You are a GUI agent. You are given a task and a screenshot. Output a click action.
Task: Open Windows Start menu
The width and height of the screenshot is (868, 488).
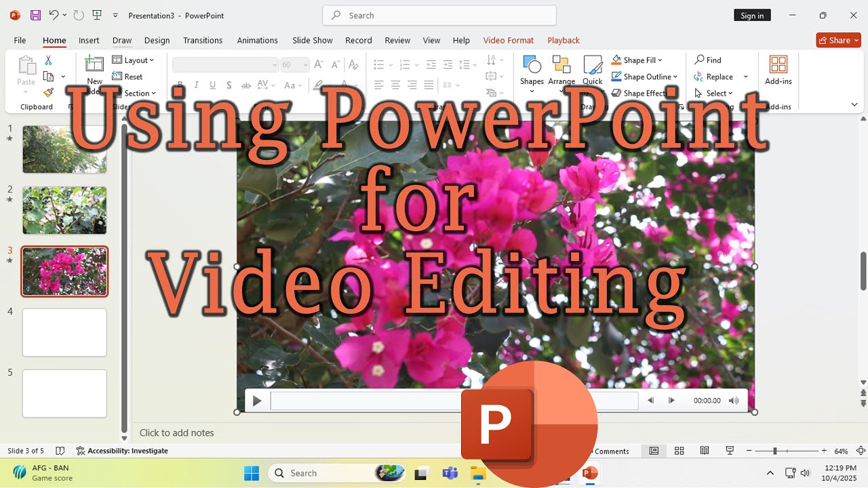point(252,472)
